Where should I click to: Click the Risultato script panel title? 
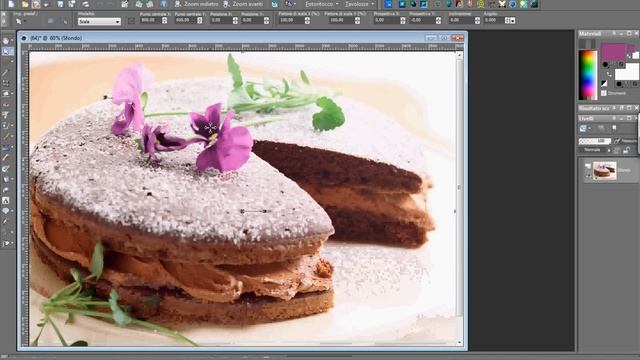(x=594, y=108)
